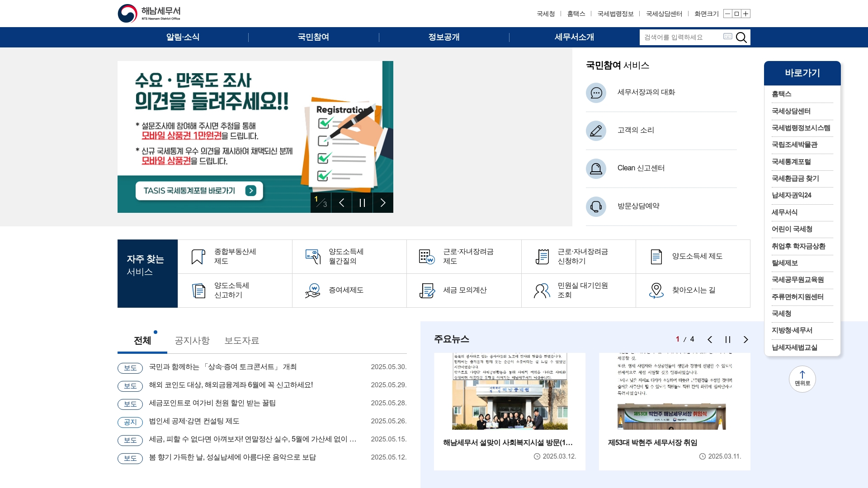Switch to the 전체 tab
The height and width of the screenshot is (488, 868).
pos(142,341)
